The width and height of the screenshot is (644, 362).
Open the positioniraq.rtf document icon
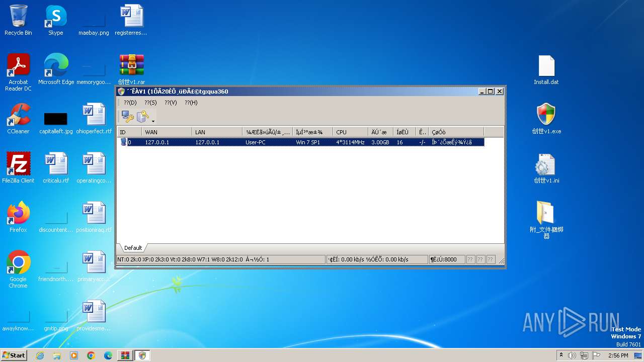click(x=94, y=217)
